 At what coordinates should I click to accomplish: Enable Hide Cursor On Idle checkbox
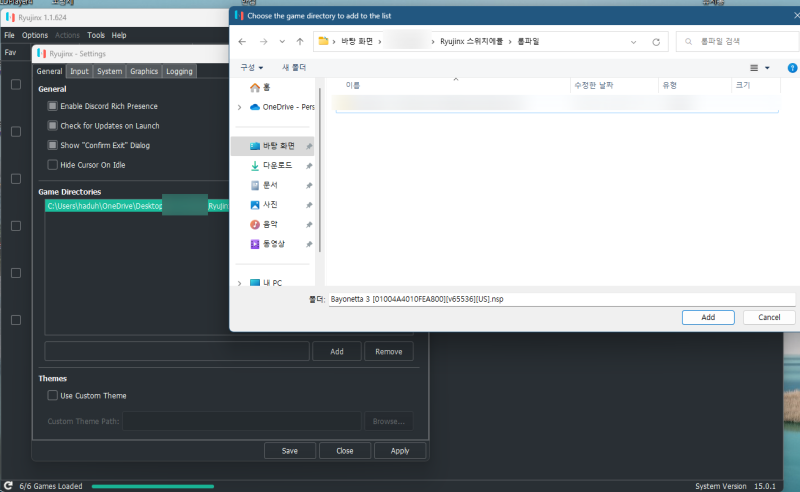(53, 165)
